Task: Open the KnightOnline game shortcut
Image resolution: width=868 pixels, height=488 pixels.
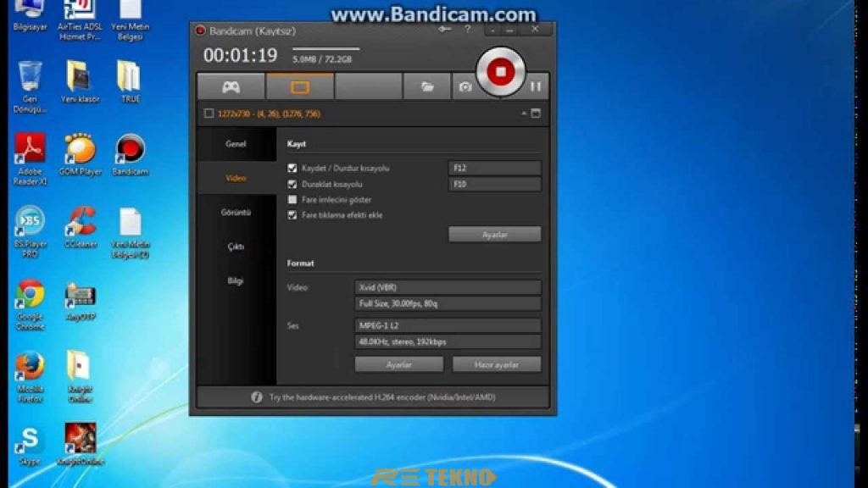Action: point(80,444)
